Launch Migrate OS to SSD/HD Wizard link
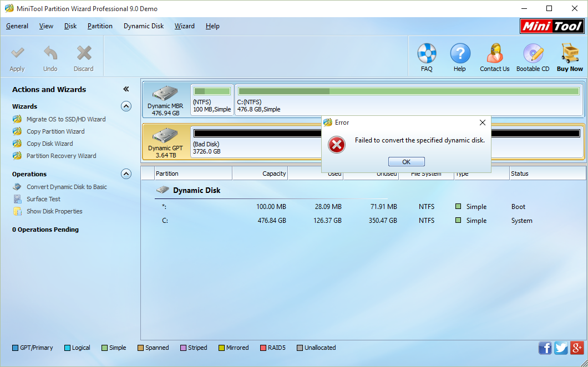 (66, 119)
